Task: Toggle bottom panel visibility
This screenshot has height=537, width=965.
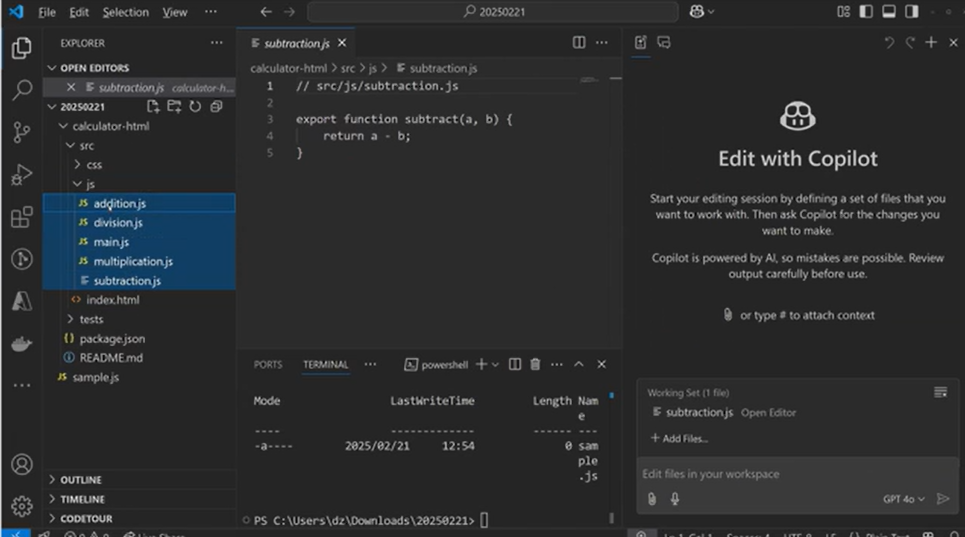Action: tap(889, 12)
